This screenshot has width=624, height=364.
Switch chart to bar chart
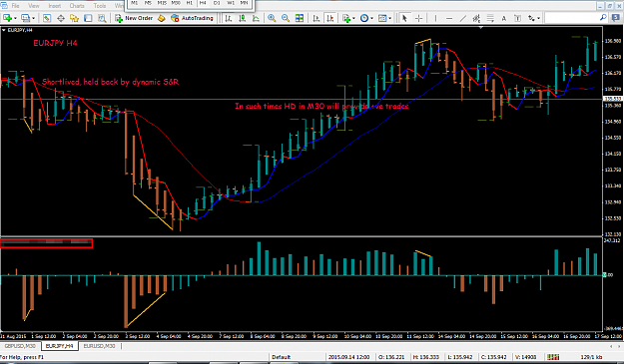pyautogui.click(x=229, y=18)
